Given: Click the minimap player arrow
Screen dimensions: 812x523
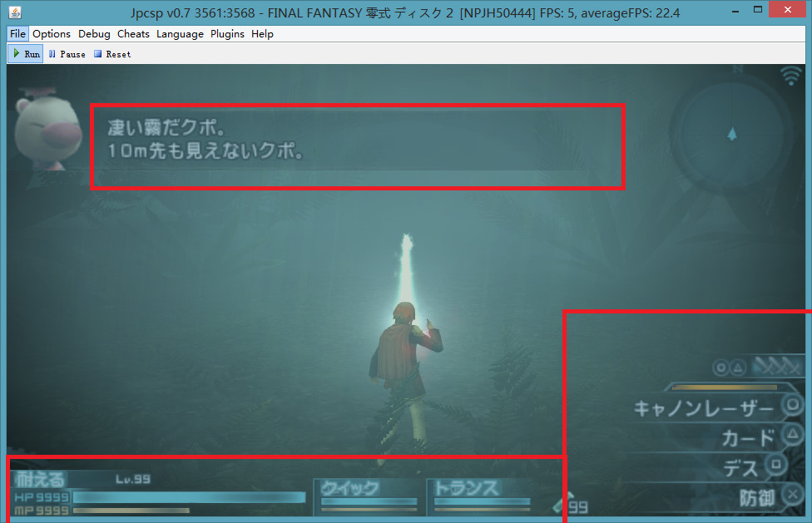Looking at the screenshot, I should [732, 135].
